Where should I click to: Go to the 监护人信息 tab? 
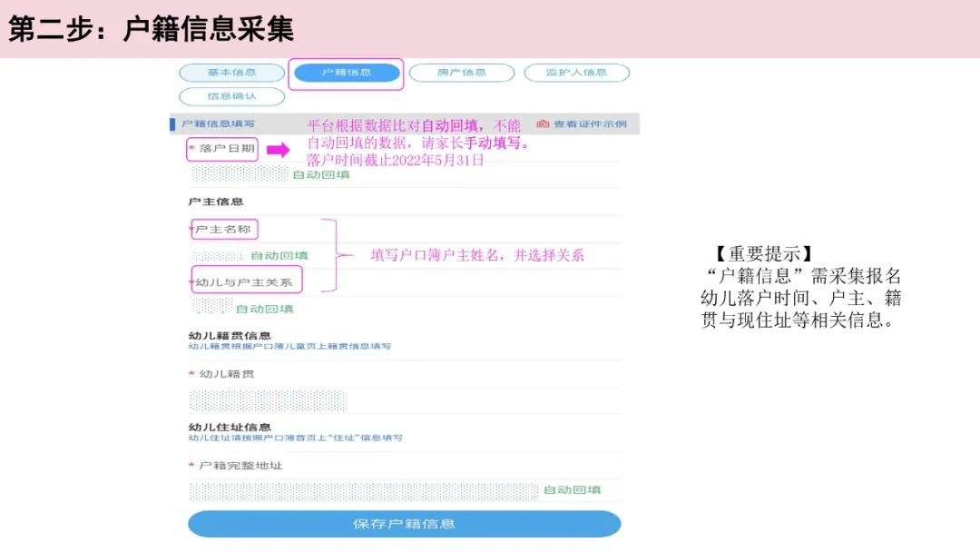pyautogui.click(x=575, y=73)
